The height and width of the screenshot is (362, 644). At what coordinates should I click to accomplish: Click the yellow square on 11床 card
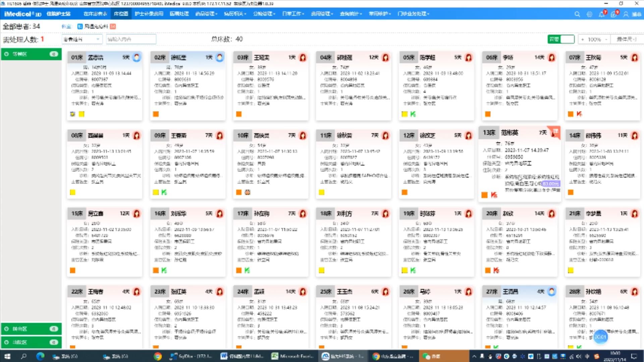tap(321, 192)
